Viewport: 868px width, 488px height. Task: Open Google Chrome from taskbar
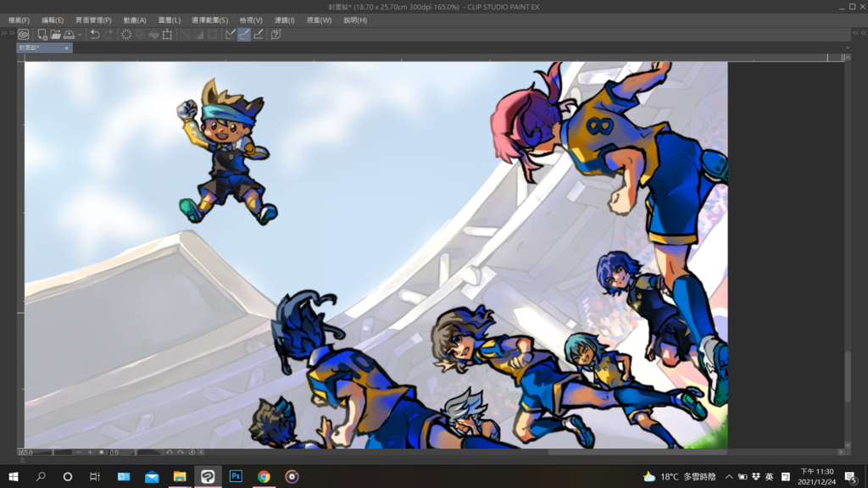pyautogui.click(x=264, y=476)
